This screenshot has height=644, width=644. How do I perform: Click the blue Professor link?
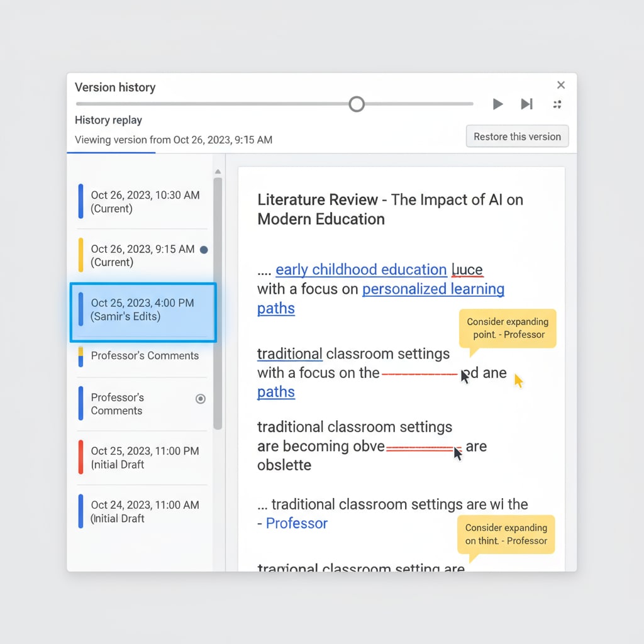pyautogui.click(x=296, y=523)
